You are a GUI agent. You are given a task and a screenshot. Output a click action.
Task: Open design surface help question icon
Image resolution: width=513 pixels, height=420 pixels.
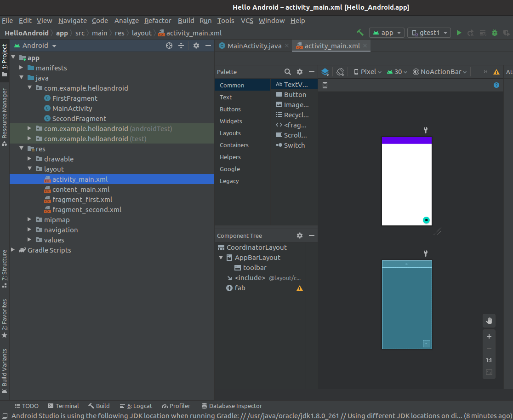pyautogui.click(x=496, y=85)
